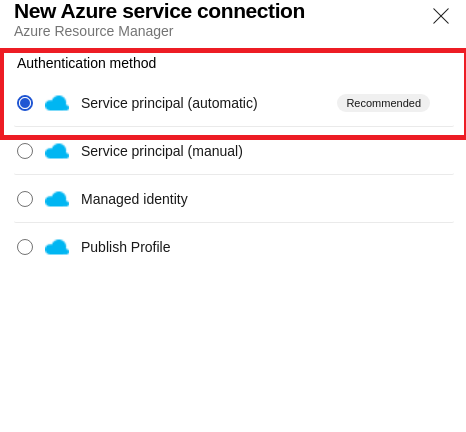The height and width of the screenshot is (432, 466).
Task: Click the Managed identity option text
Action: [x=134, y=199]
